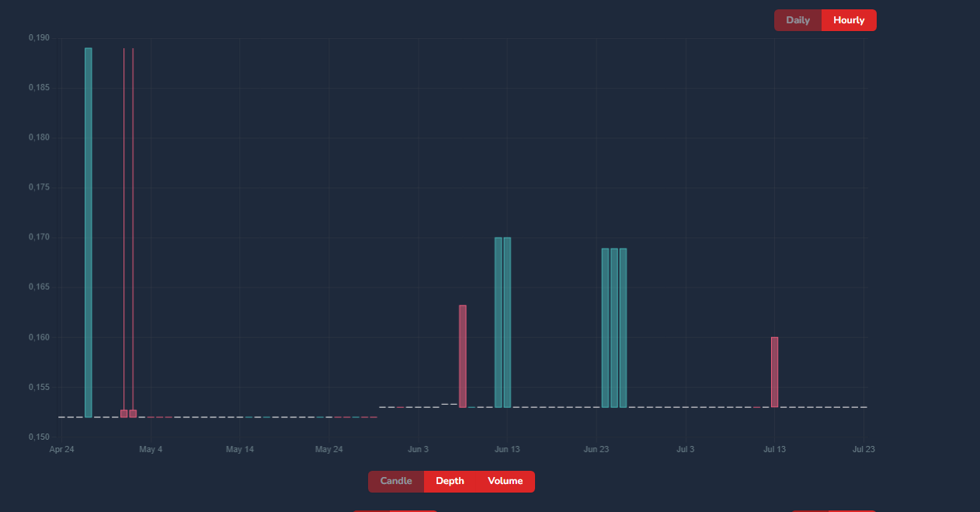Select the left thin-wick red candle before May 4
Image resolution: width=980 pixels, height=512 pixels.
123,413
